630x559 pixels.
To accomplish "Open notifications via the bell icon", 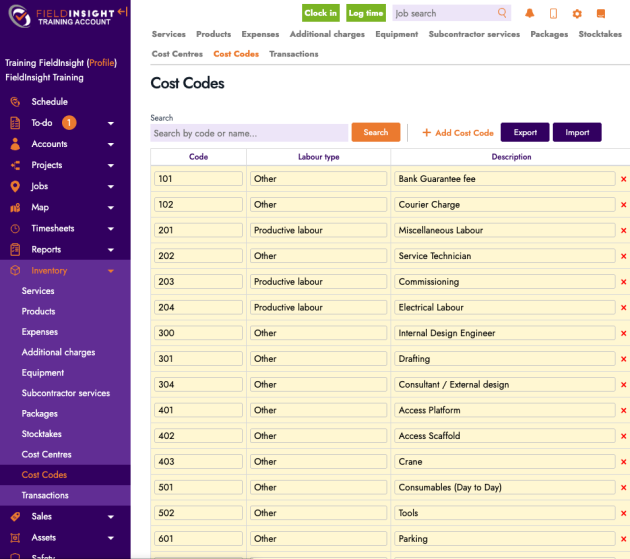I will 529,13.
